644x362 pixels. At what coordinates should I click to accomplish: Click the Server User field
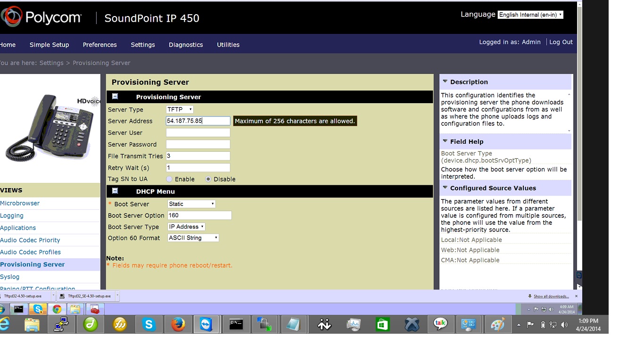[x=198, y=132]
